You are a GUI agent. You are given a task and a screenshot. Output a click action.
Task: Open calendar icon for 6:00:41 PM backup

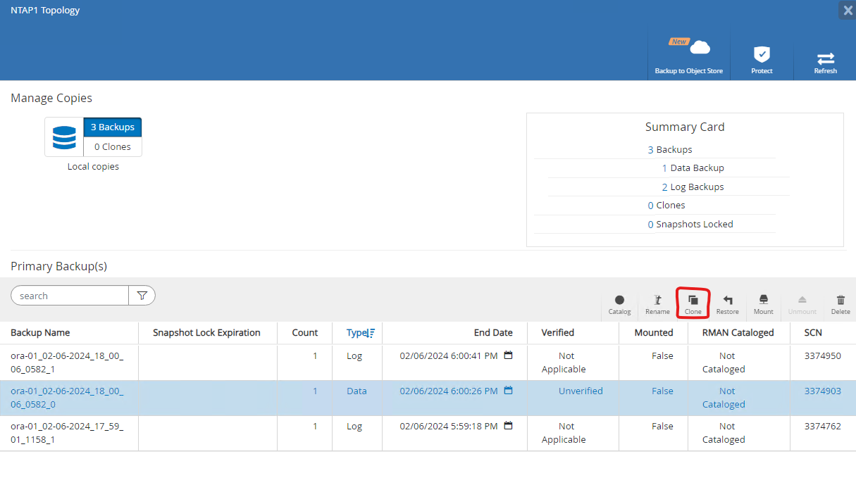point(508,355)
